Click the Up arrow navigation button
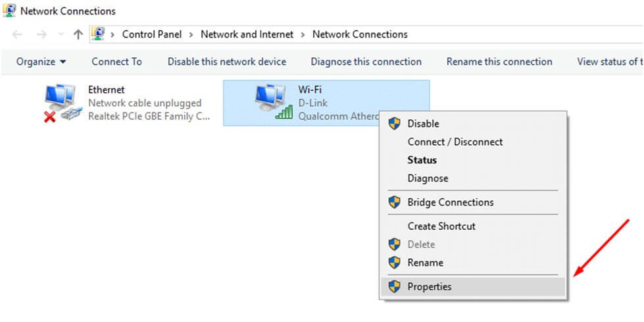Viewport: 644px width, 322px height. click(x=78, y=35)
